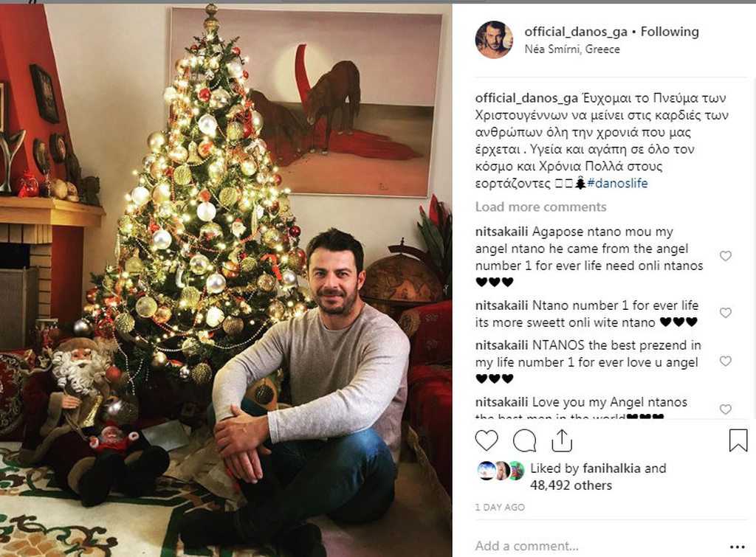The height and width of the screenshot is (557, 756).
Task: Tap the share arrow icon
Action: pos(562,440)
